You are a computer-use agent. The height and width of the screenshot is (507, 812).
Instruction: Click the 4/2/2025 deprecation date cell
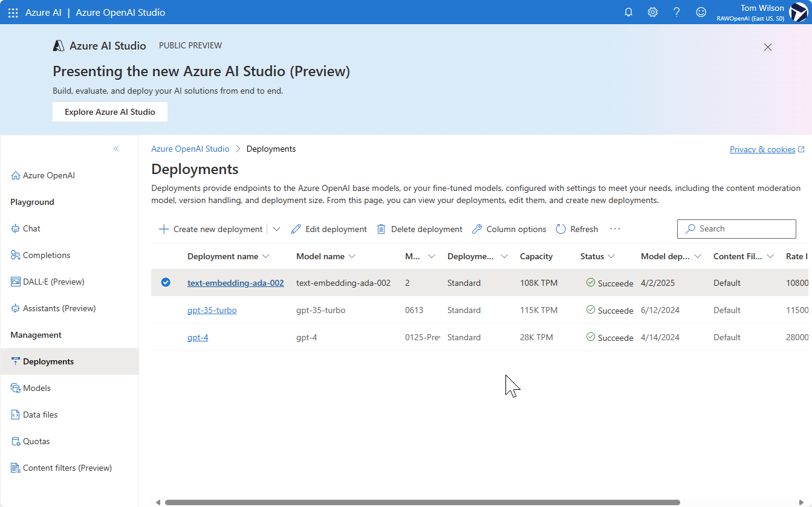click(658, 283)
